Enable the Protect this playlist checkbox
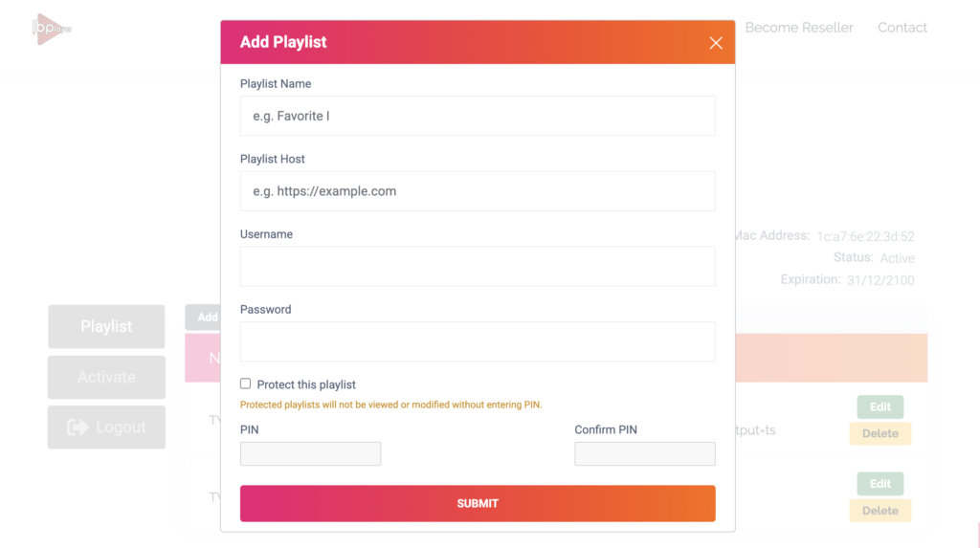 pyautogui.click(x=246, y=384)
